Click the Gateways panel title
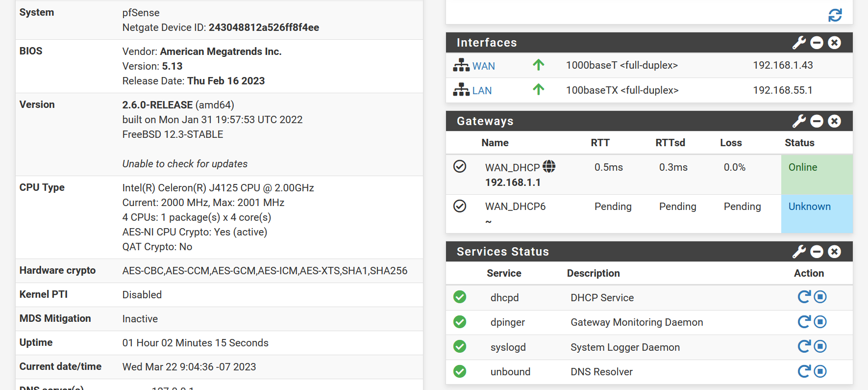Viewport: 868px width, 390px height. 485,121
